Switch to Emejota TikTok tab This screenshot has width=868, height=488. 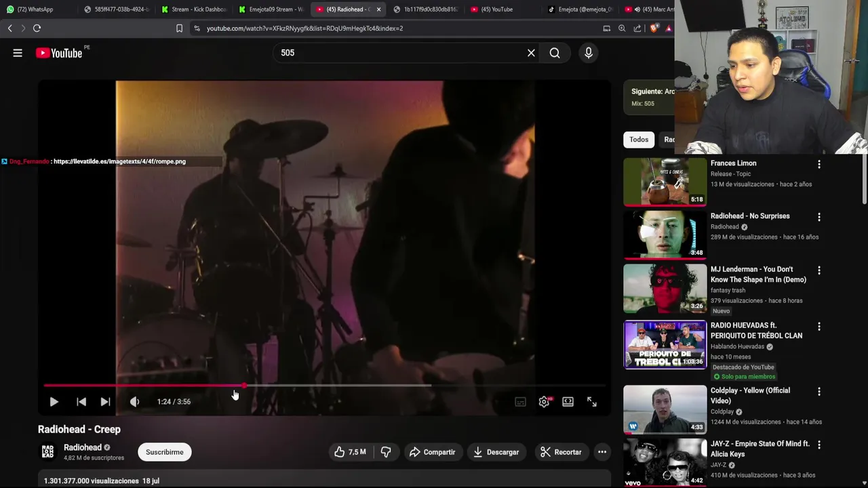(580, 9)
